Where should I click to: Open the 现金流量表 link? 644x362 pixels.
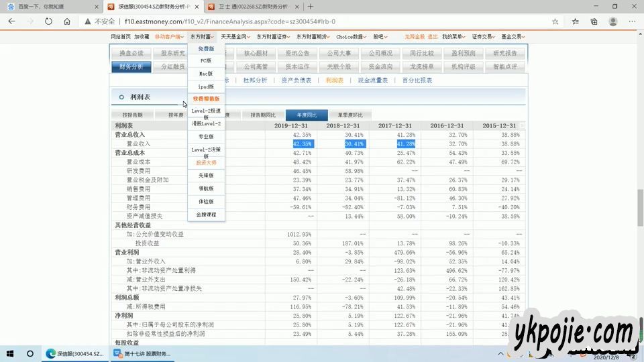(372, 80)
